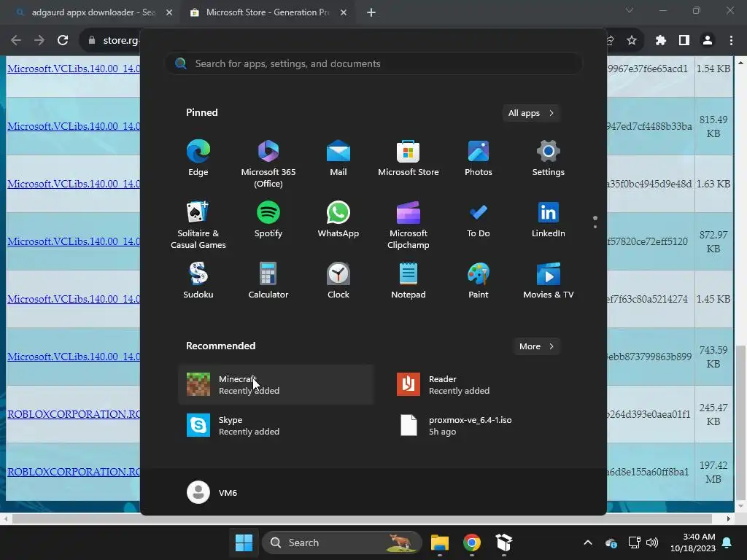Click the horizontal scrollbar thumb of page
The image size is (747, 560).
[x=362, y=518]
